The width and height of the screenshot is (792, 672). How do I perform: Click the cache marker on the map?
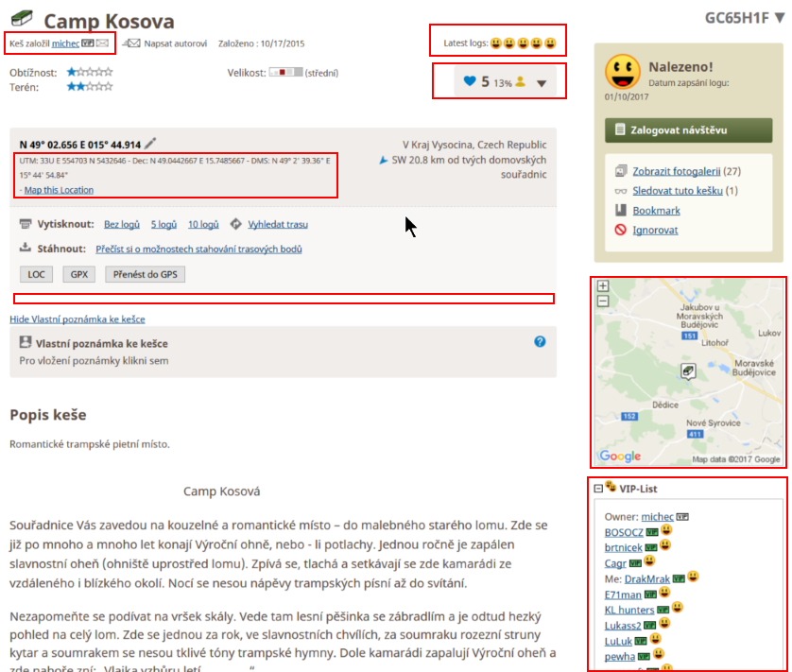(x=690, y=371)
